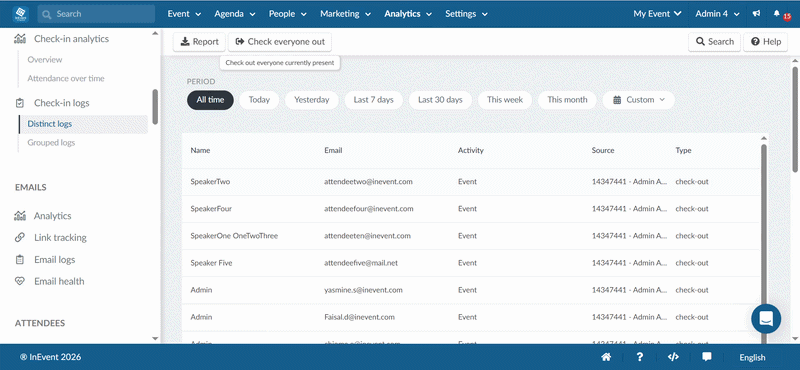Viewport: 800px width, 370px height.
Task: Download the Report
Action: (199, 42)
